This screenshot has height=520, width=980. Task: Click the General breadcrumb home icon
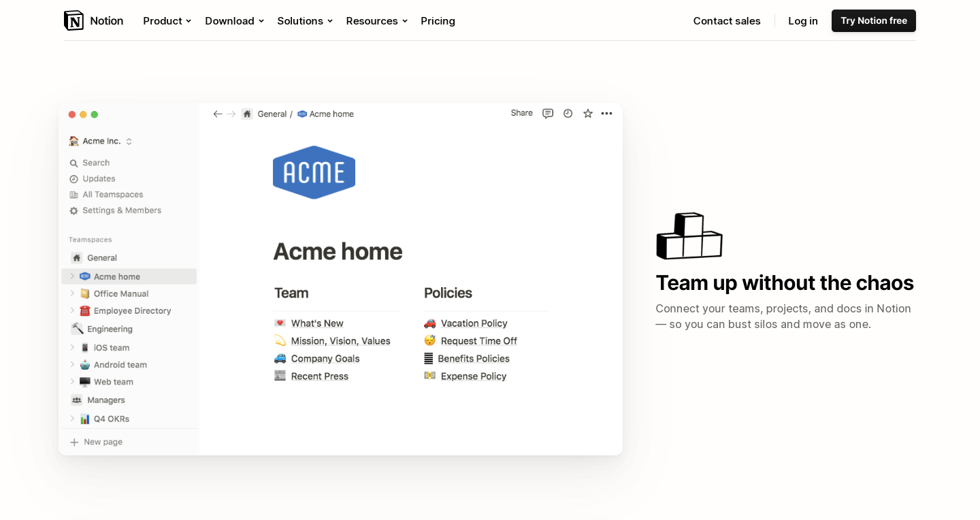tap(247, 114)
